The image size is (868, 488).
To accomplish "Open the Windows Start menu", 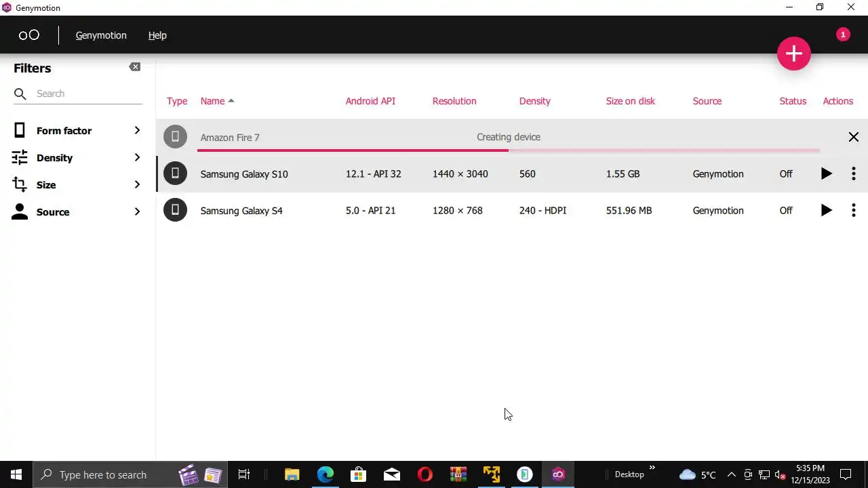I will [16, 474].
